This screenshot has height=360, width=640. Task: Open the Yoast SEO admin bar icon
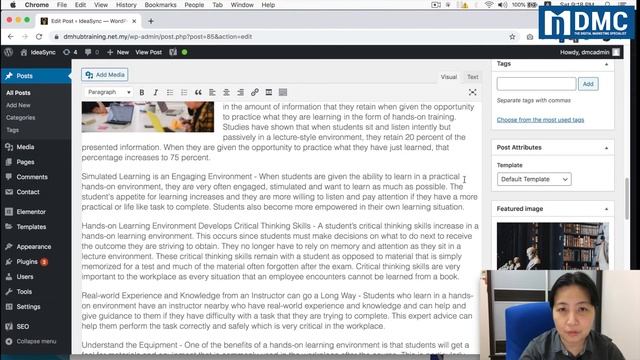(x=173, y=52)
